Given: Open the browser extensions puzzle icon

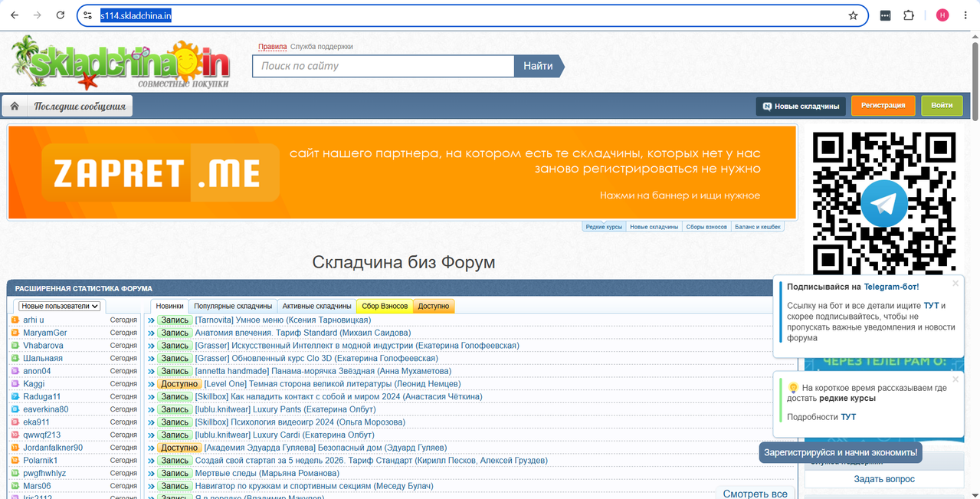Looking at the screenshot, I should coord(909,15).
